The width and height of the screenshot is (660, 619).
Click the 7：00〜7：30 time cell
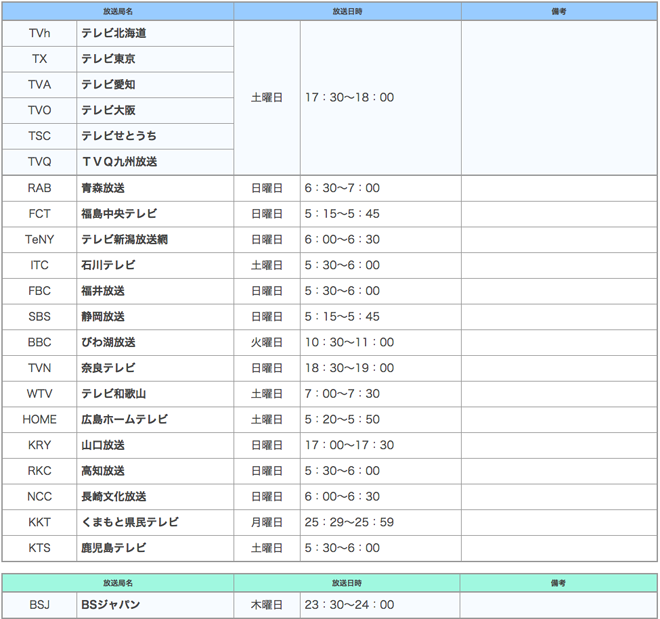pyautogui.click(x=381, y=393)
